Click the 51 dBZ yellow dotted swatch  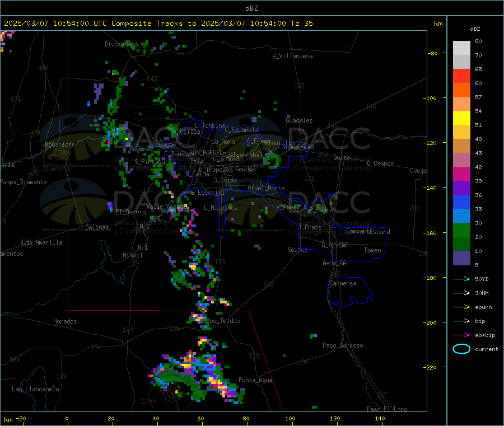[x=461, y=118]
